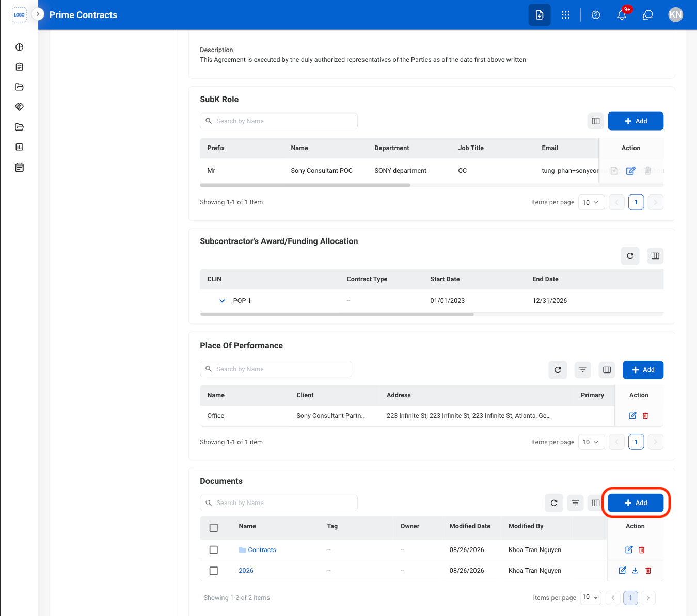Add a new SubK Role

[x=636, y=121]
